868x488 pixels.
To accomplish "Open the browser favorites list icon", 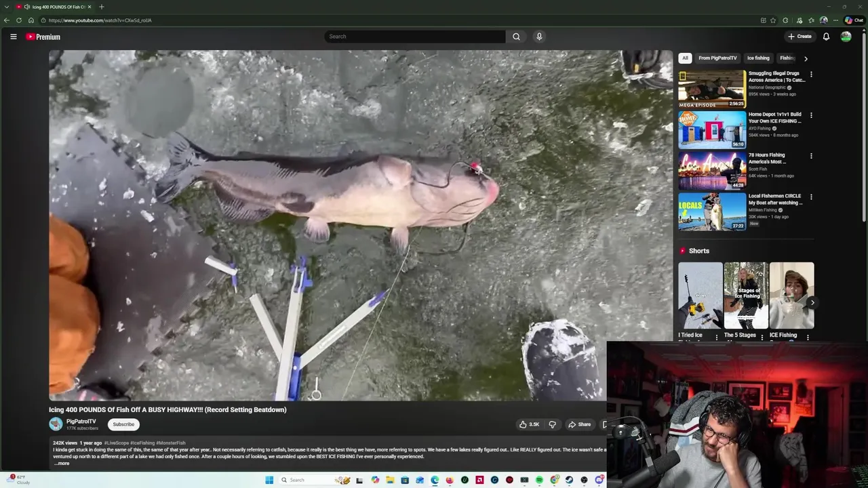I will pos(811,20).
